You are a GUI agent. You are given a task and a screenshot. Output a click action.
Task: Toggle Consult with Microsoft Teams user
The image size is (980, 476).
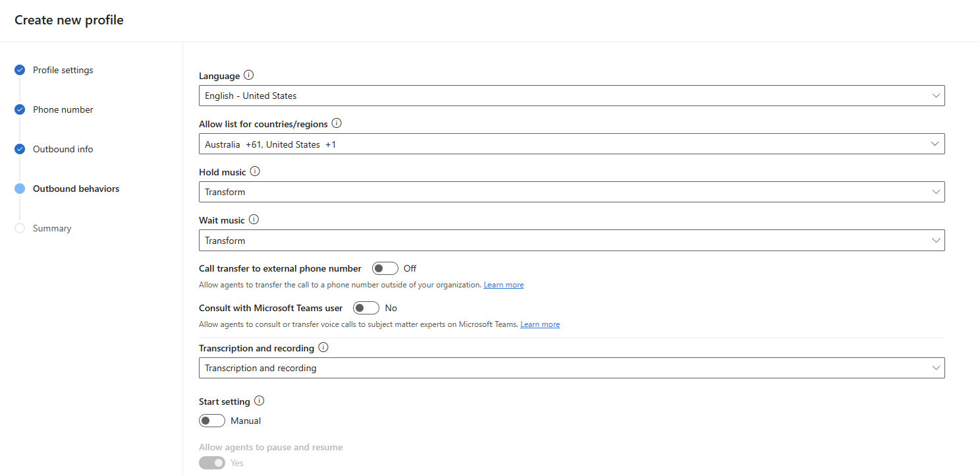(366, 308)
